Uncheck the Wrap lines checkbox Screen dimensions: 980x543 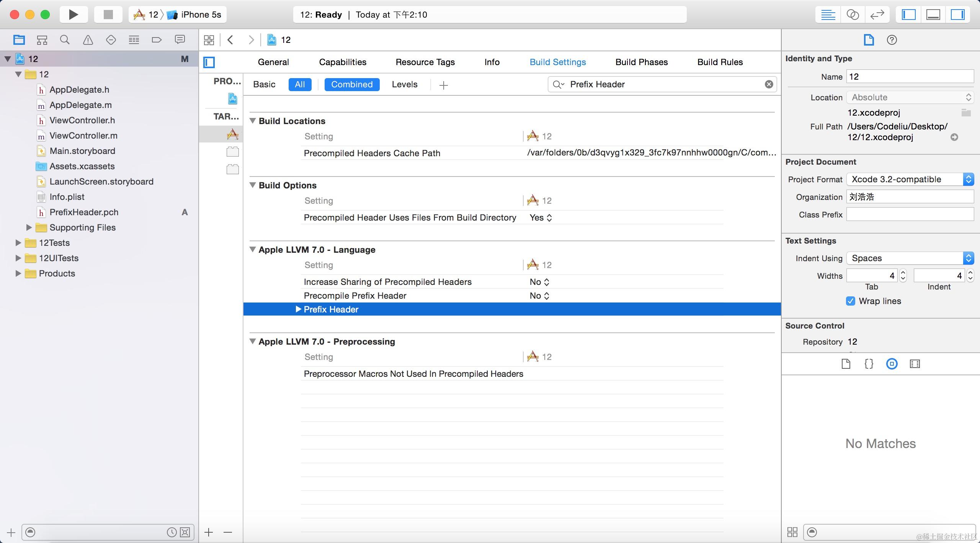pos(850,301)
